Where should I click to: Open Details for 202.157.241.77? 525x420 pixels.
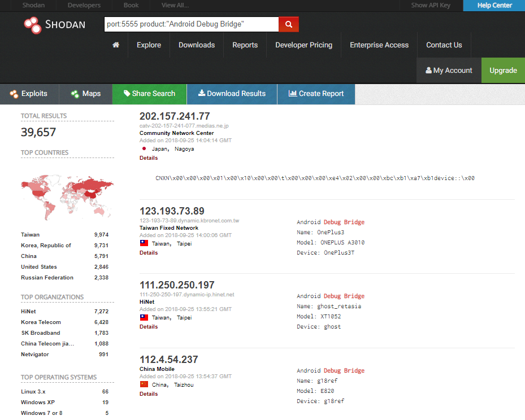pyautogui.click(x=148, y=158)
